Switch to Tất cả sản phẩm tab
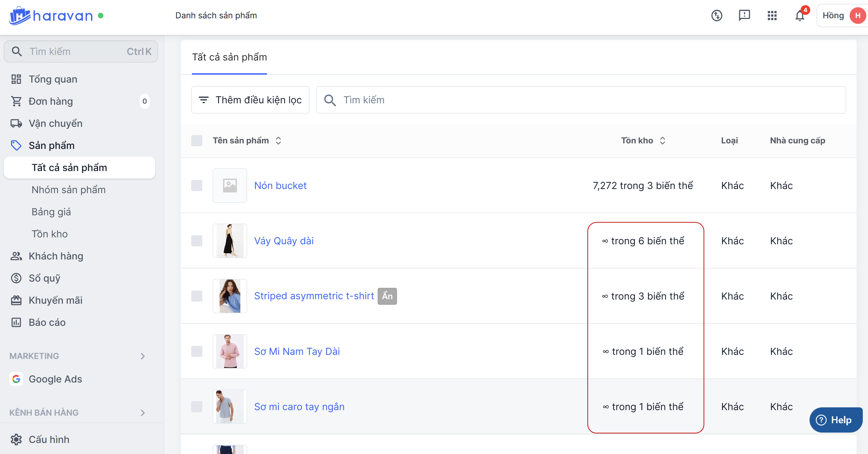 pyautogui.click(x=229, y=57)
